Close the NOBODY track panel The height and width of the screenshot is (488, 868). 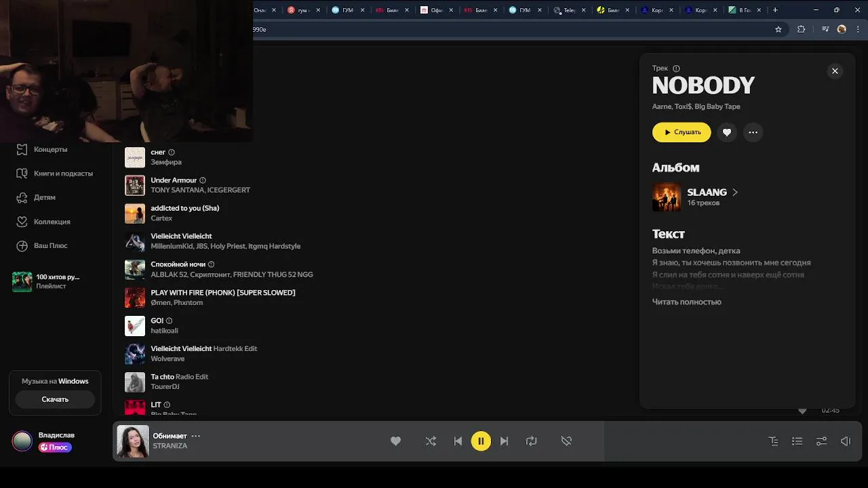(835, 71)
